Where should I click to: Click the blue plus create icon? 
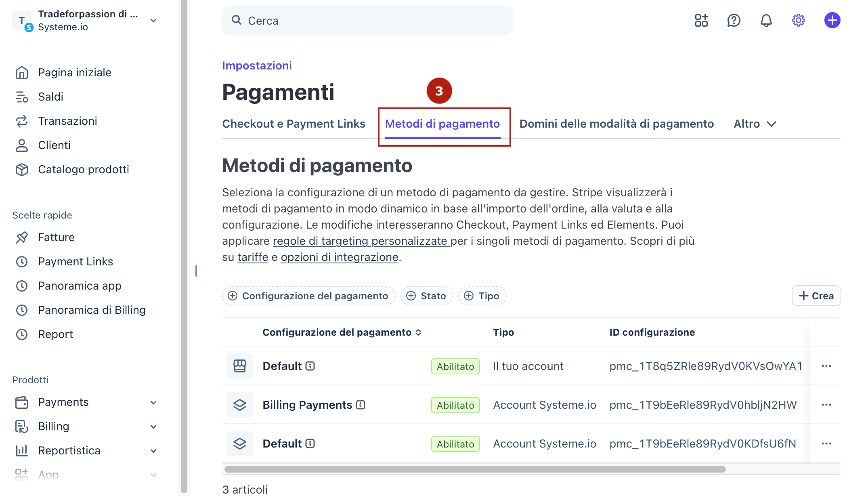click(832, 20)
